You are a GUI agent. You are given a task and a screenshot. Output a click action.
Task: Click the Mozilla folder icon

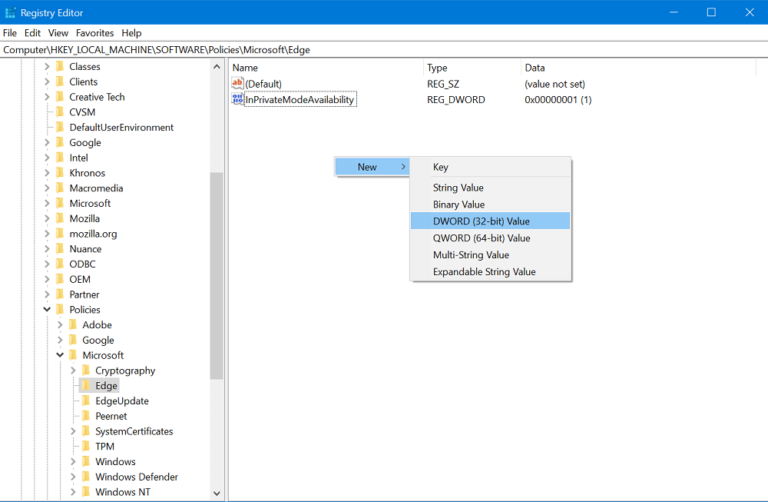pos(60,218)
